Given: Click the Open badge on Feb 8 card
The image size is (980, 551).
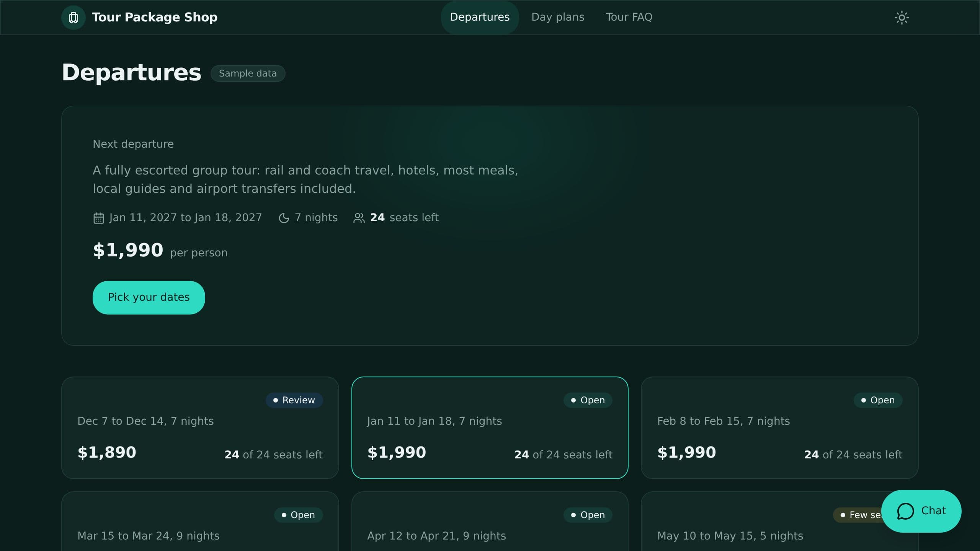Looking at the screenshot, I should (x=878, y=400).
